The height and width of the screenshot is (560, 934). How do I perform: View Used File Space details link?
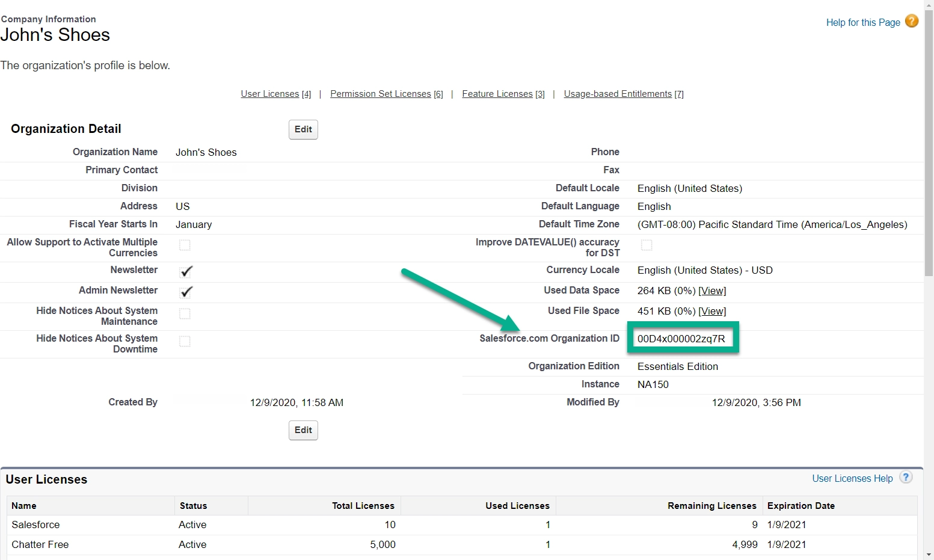pos(712,311)
